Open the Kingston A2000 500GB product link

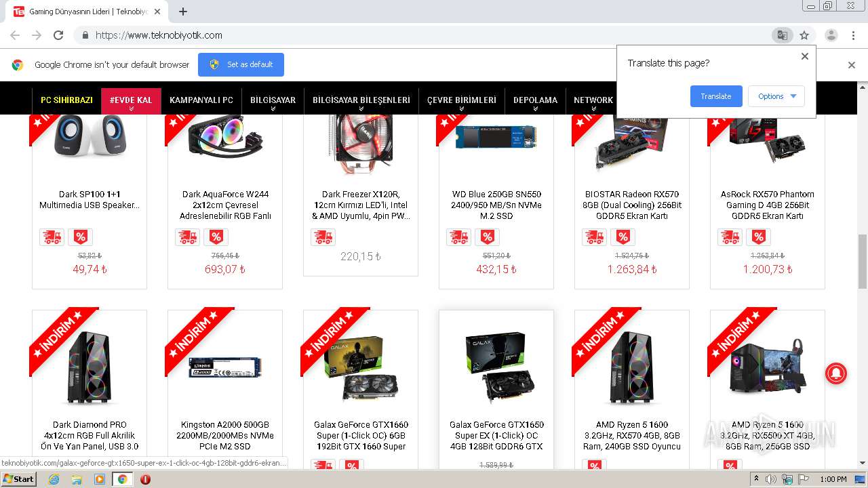pos(225,436)
